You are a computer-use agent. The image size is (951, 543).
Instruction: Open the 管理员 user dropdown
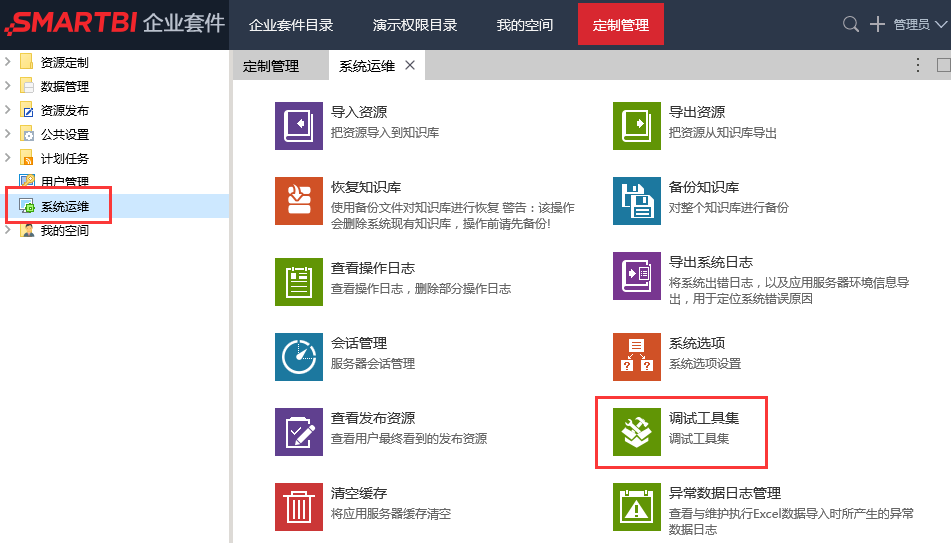(x=920, y=24)
